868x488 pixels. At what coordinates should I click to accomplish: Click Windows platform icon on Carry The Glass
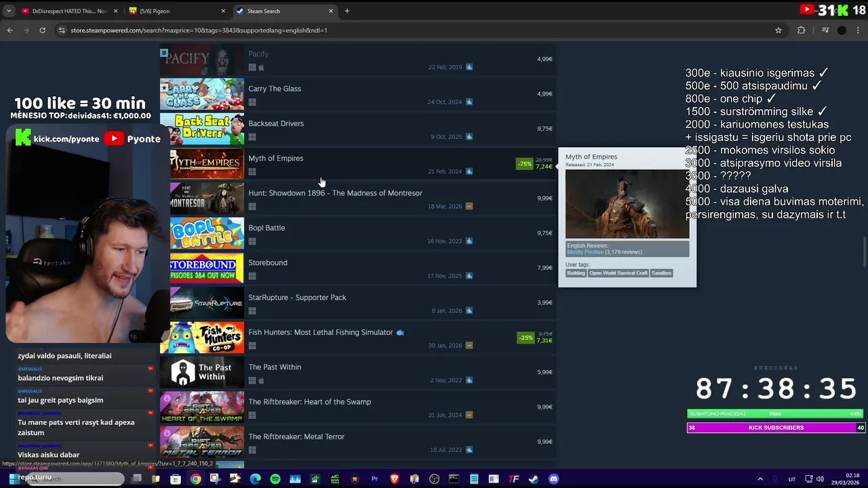252,102
